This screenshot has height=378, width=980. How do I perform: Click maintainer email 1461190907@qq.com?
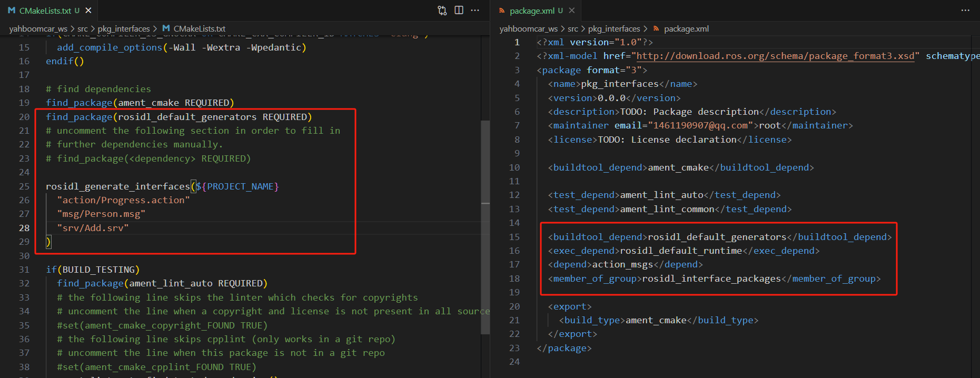pyautogui.click(x=700, y=125)
